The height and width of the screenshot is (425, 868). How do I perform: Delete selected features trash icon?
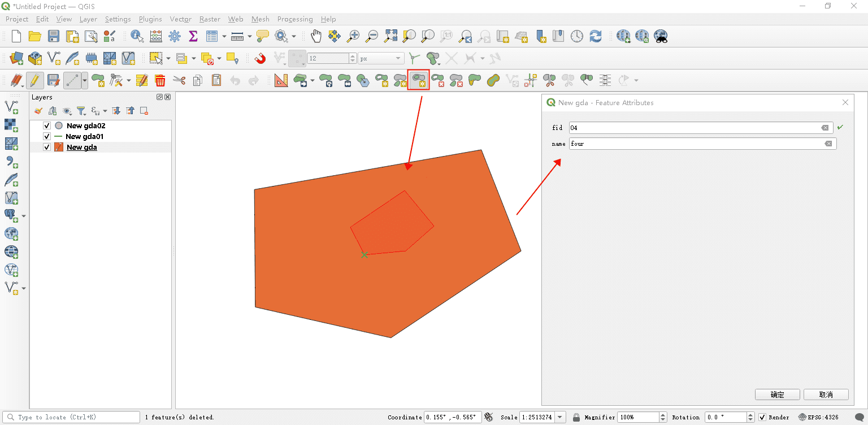[x=160, y=80]
